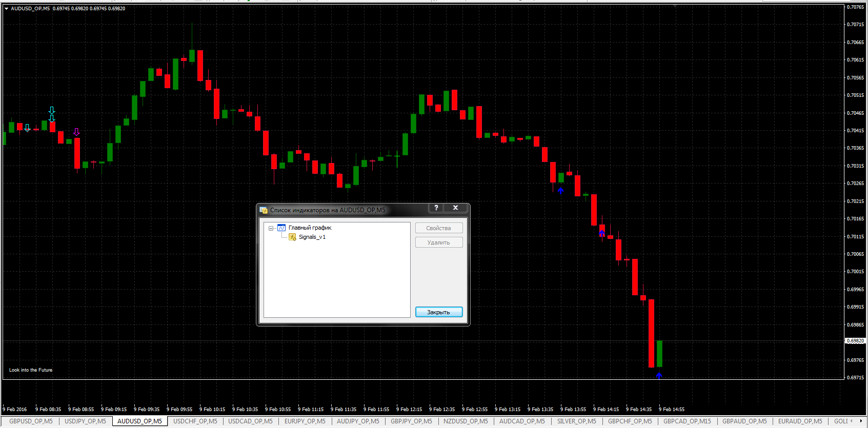Open the USDCHF_OP,M5 chart tab
Screen dimensions: 868x428
(195, 421)
